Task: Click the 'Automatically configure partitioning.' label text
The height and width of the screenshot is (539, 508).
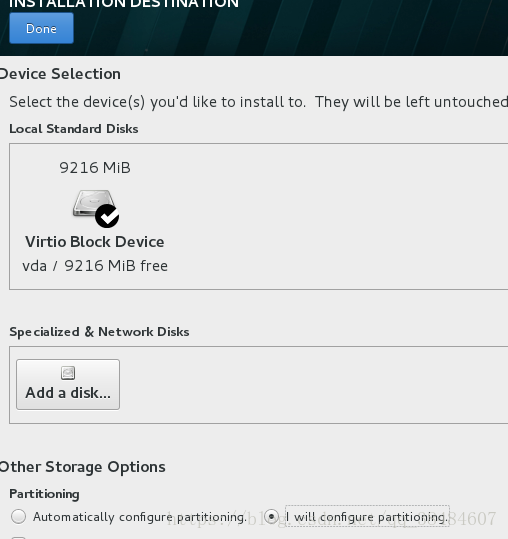Action: click(140, 517)
